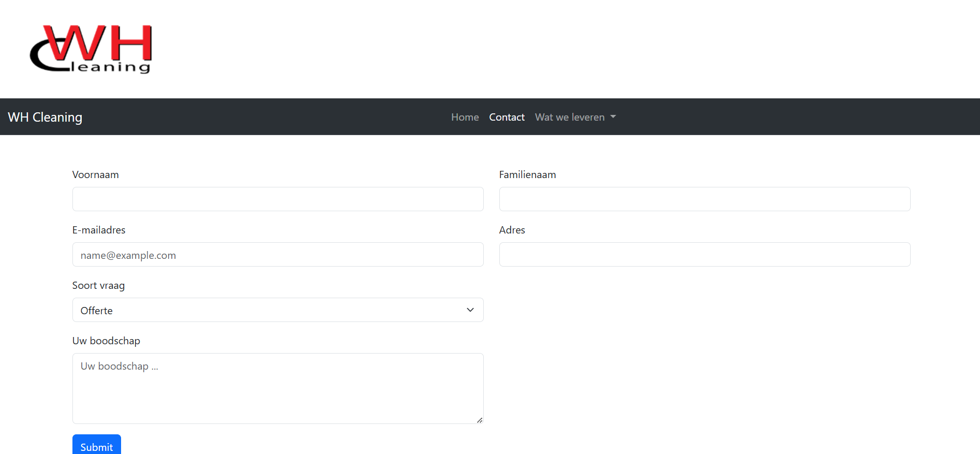Go to the Home page

tap(465, 118)
